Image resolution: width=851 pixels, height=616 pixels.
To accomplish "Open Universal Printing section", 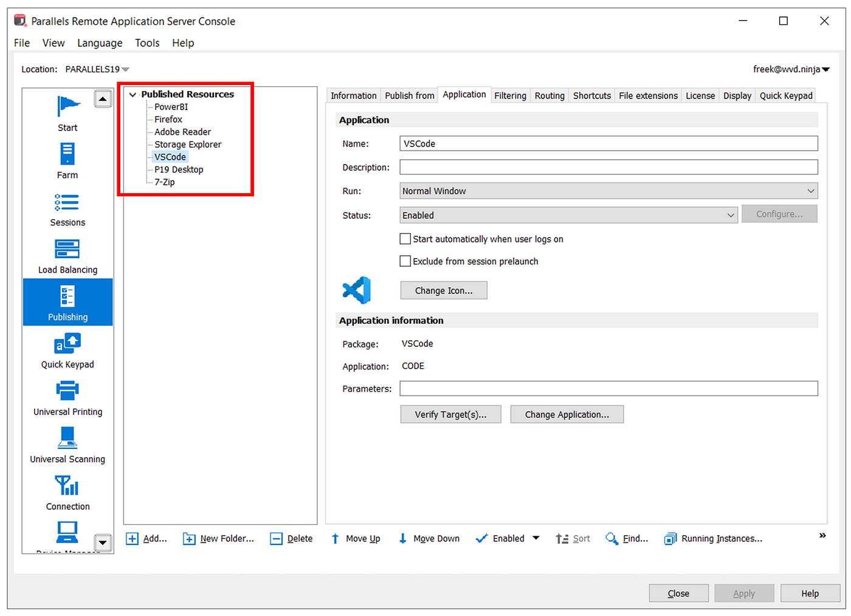I will point(67,398).
